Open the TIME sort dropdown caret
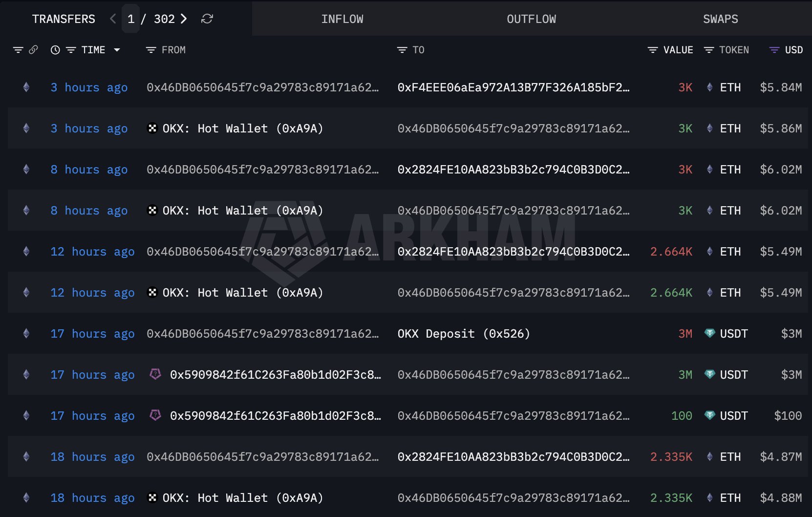 (117, 50)
